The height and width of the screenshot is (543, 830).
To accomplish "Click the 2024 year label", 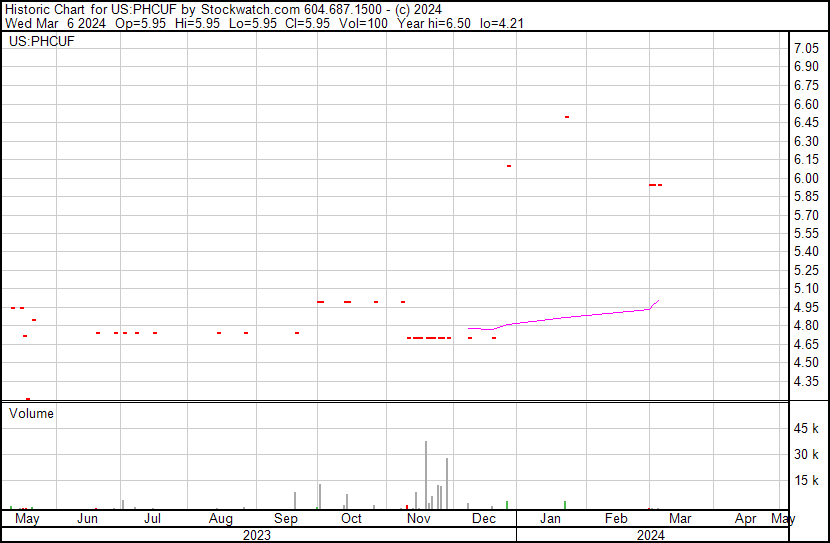I will [x=651, y=535].
